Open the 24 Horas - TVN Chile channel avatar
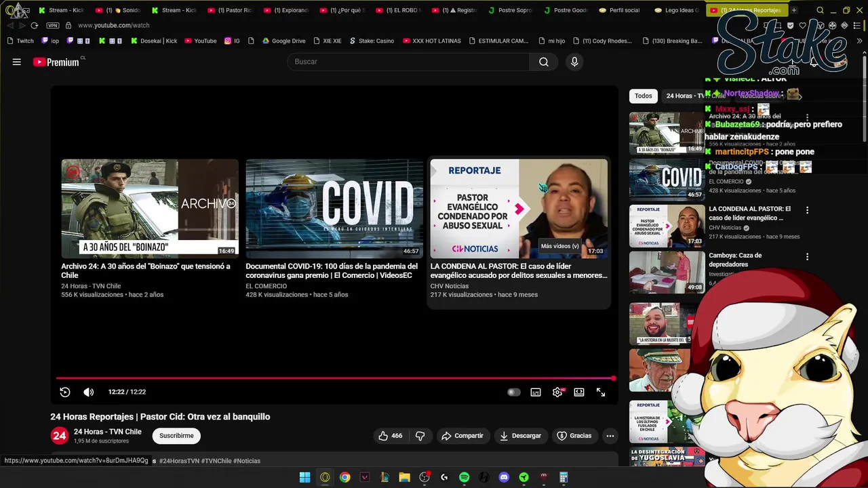Viewport: 868px width, 488px height. pyautogui.click(x=60, y=436)
